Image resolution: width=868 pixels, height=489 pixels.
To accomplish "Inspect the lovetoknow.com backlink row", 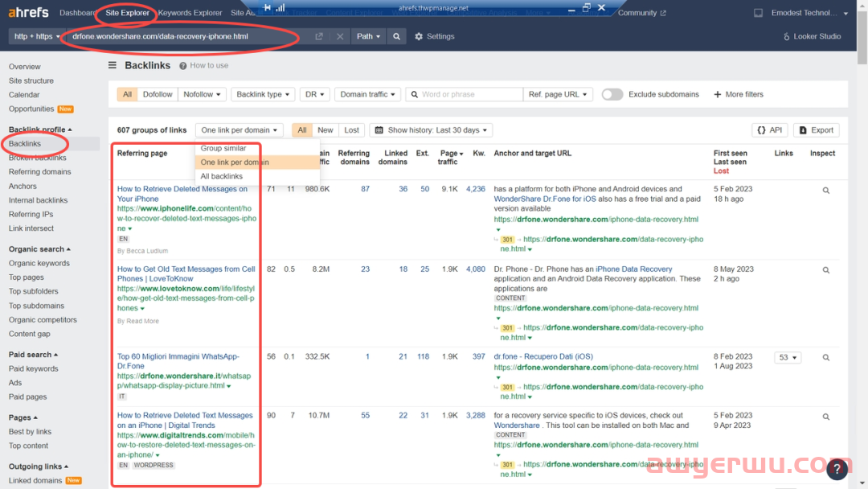I will click(826, 270).
